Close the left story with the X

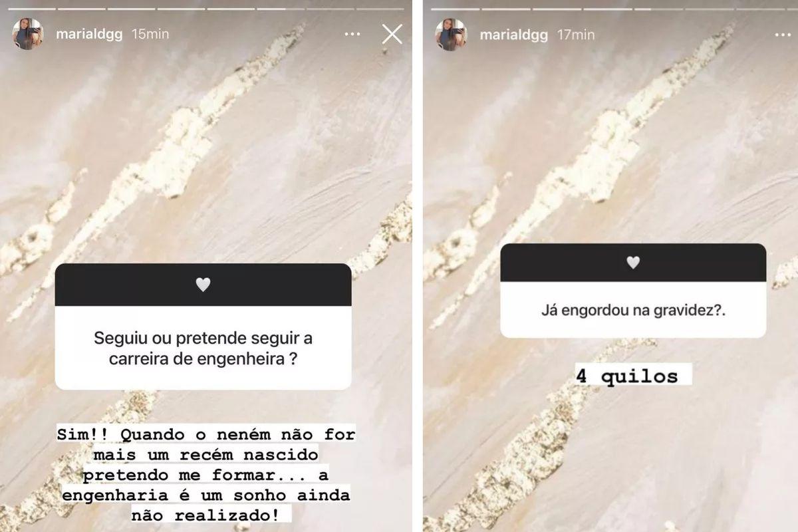(x=392, y=34)
